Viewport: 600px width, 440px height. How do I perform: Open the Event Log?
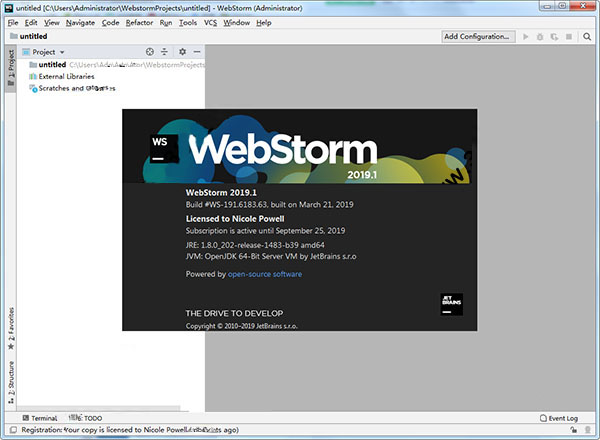point(559,418)
